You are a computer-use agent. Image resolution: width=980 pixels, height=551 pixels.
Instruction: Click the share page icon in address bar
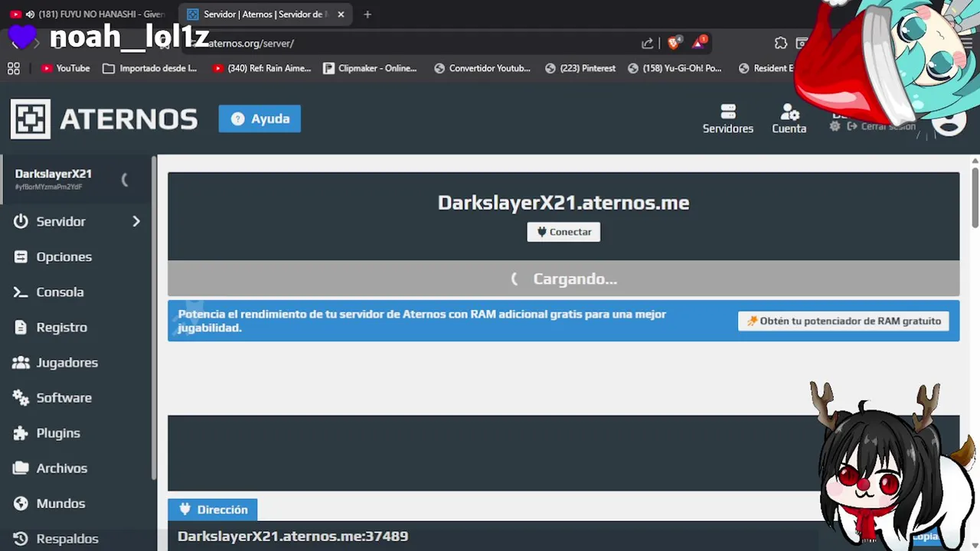click(x=647, y=43)
